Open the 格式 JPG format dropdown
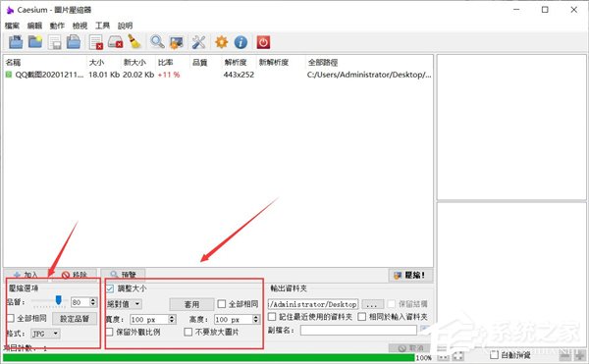 point(45,334)
